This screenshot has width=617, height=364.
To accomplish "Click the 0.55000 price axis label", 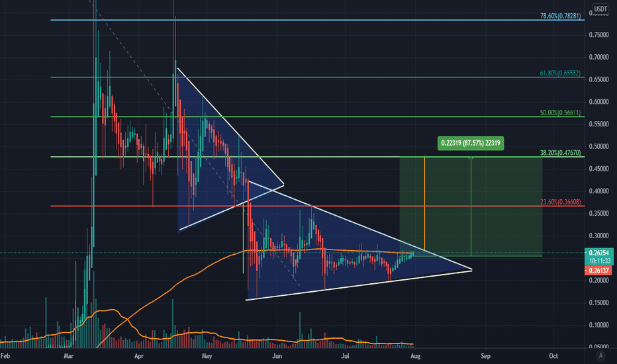I will coord(599,124).
